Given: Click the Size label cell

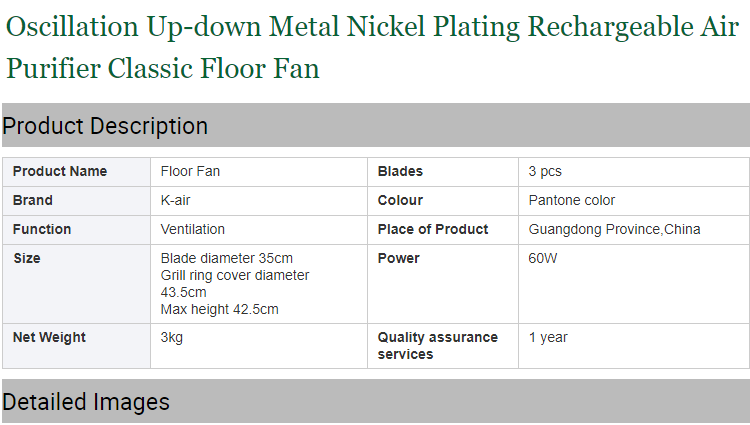Looking at the screenshot, I should pos(77,284).
